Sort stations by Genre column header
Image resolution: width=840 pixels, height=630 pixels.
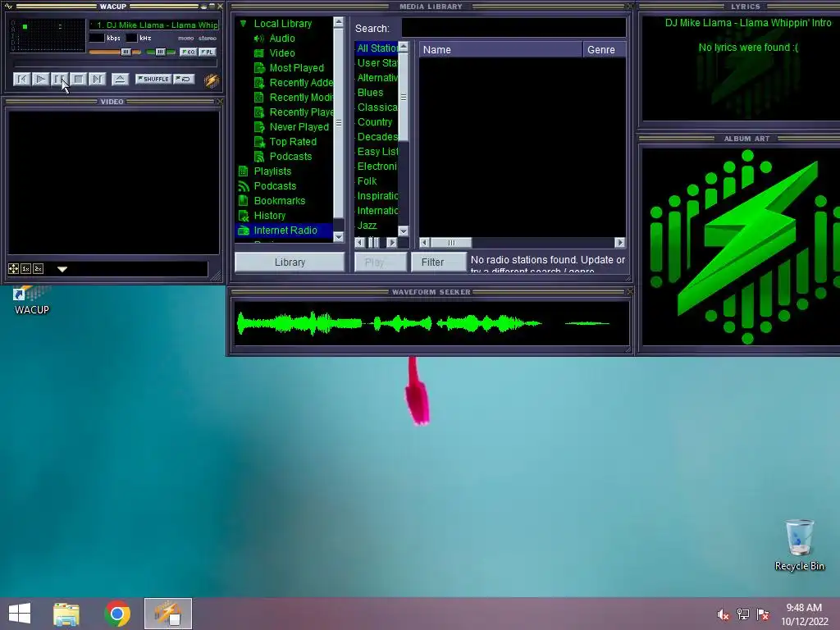point(605,49)
